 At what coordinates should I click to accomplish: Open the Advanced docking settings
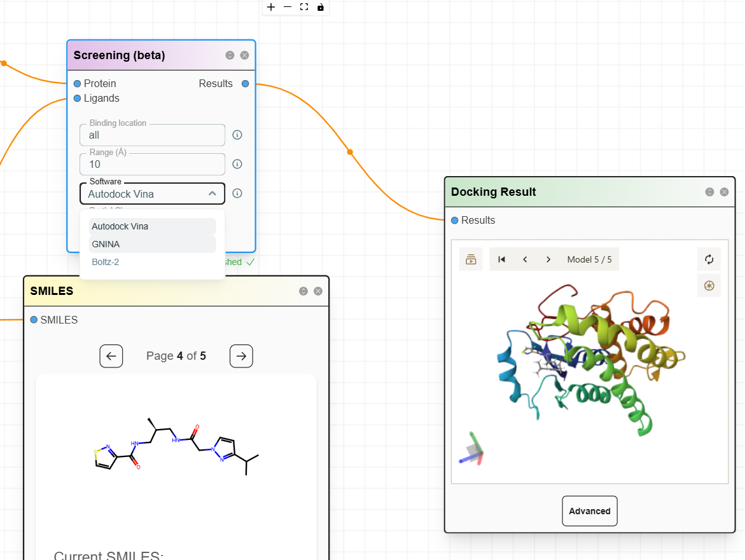[x=589, y=511]
